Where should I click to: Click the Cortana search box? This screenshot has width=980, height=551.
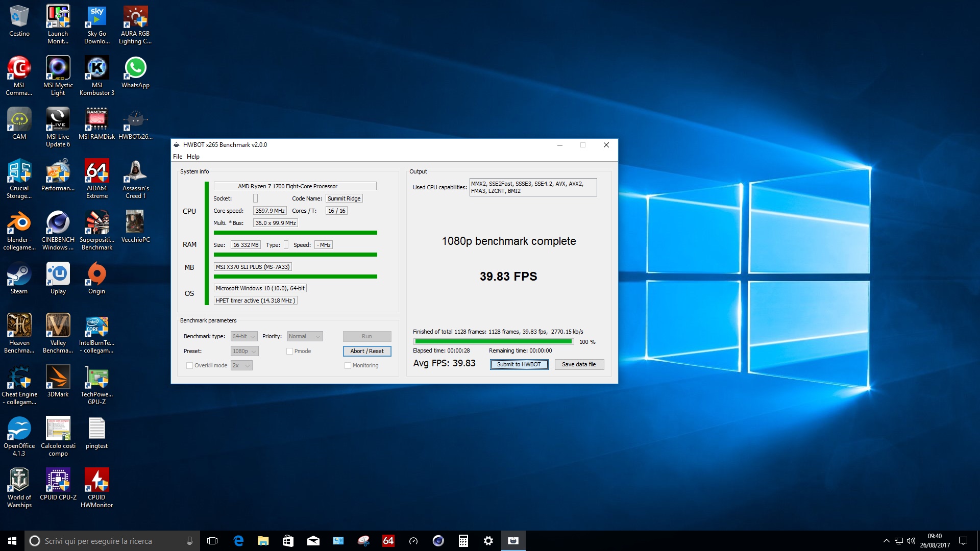112,541
